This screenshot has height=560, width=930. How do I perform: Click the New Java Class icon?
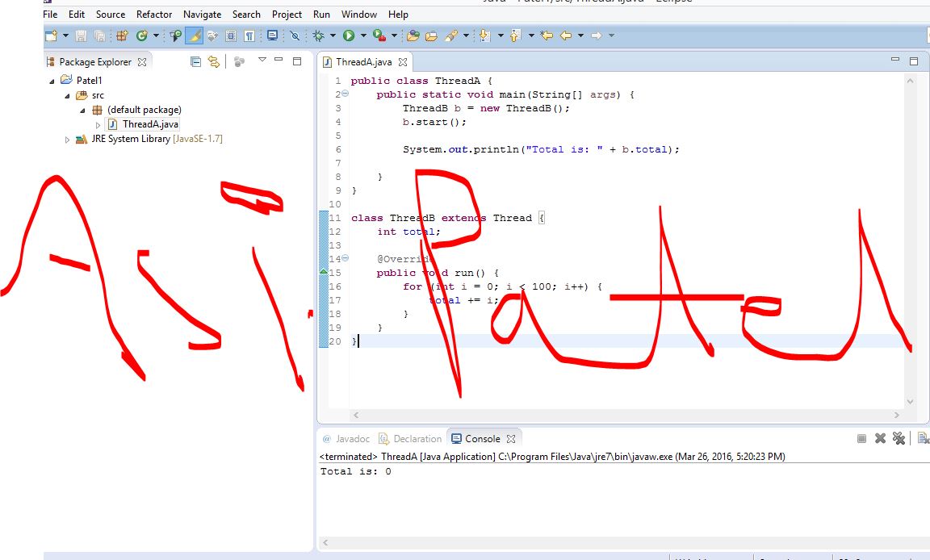pos(141,36)
